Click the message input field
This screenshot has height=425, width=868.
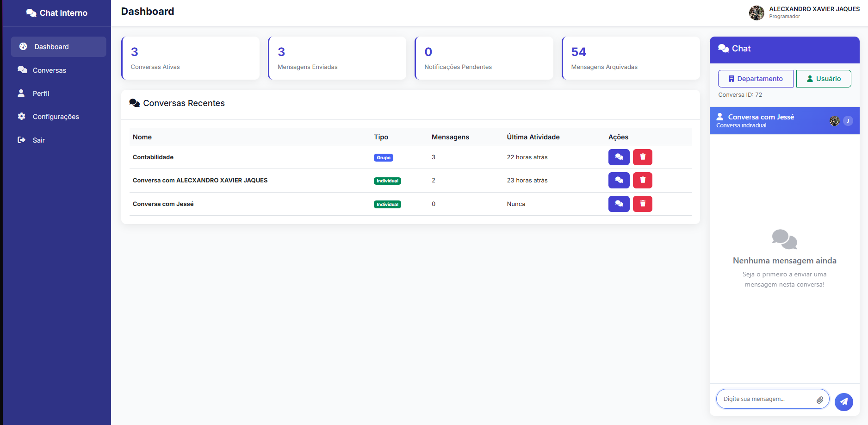pyautogui.click(x=766, y=399)
